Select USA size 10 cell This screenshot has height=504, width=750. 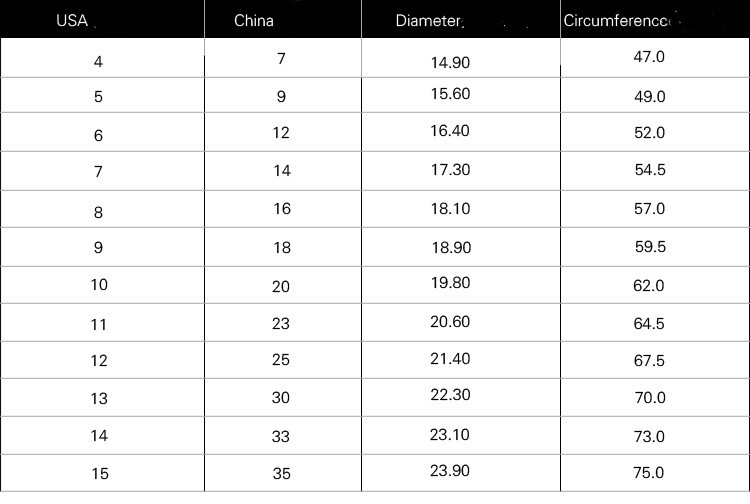coord(98,285)
